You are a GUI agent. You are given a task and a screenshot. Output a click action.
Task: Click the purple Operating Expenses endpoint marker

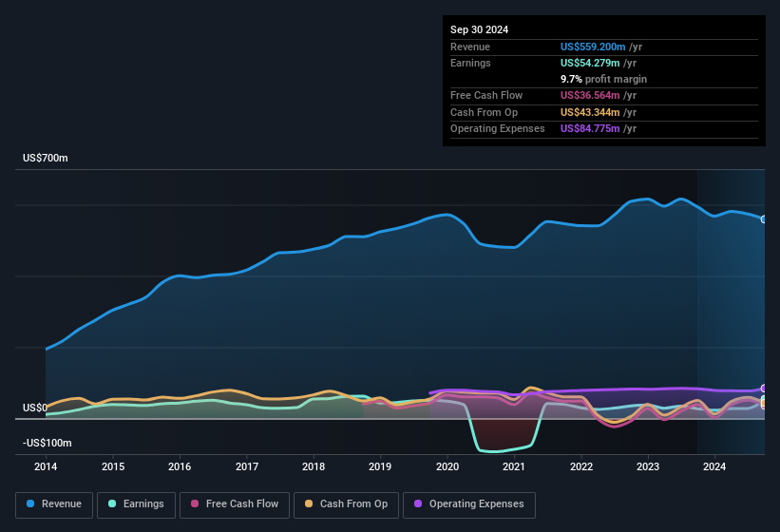pos(764,389)
